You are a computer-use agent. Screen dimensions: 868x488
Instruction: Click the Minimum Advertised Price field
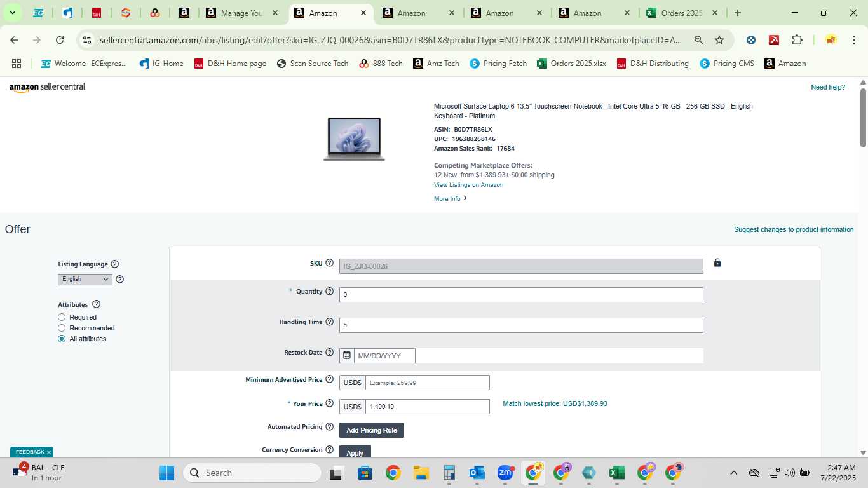tap(428, 383)
